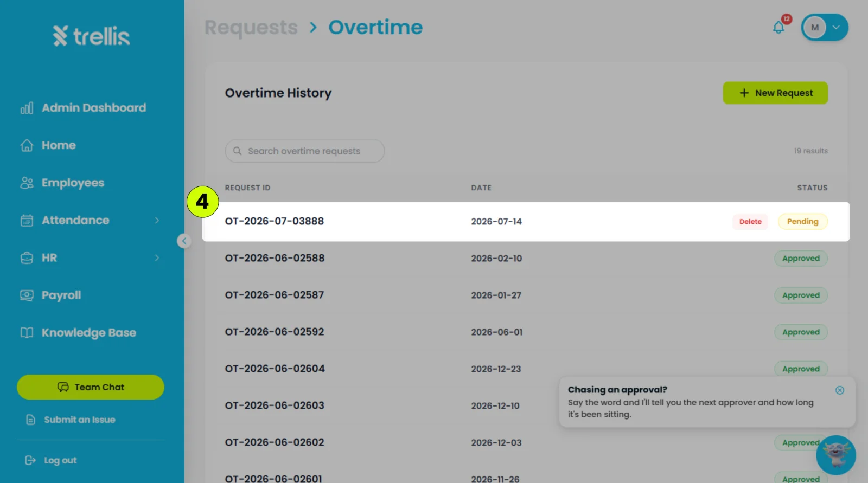The width and height of the screenshot is (868, 483).
Task: Collapse the sidebar with the chevron
Action: 184,241
